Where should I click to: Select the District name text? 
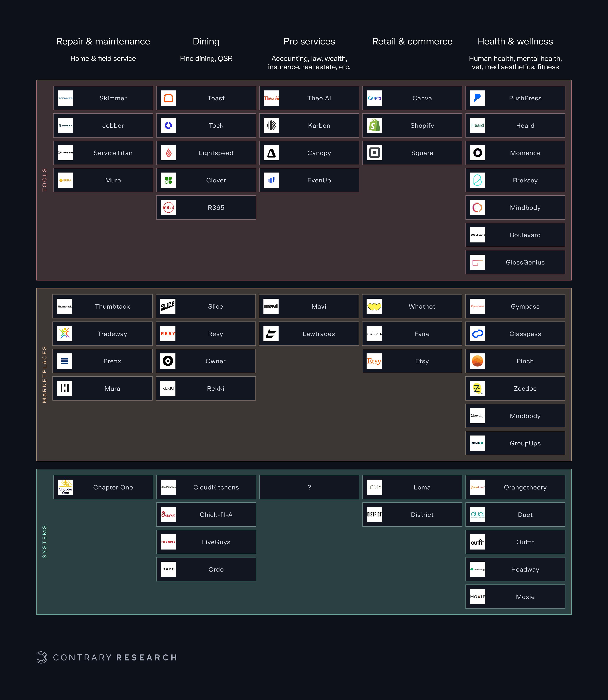click(422, 515)
